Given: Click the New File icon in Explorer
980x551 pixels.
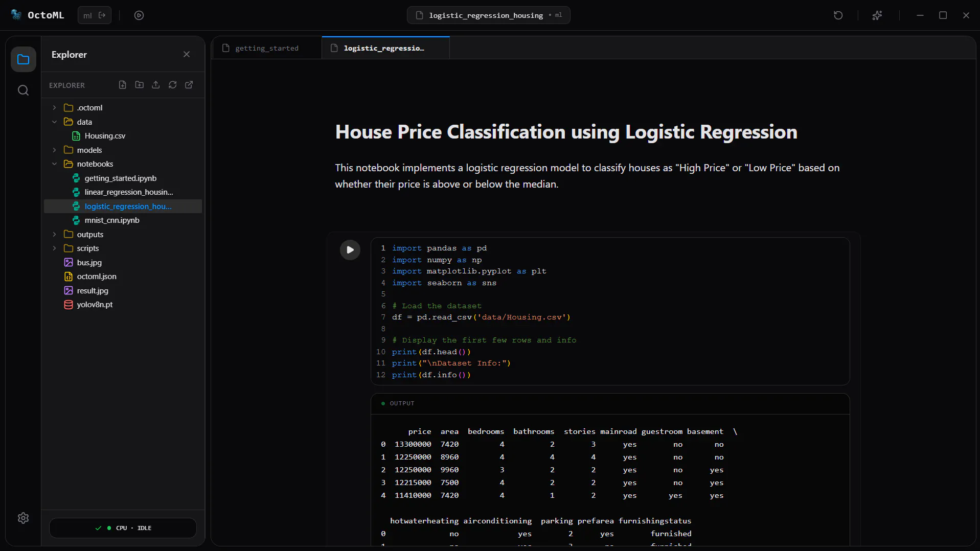Looking at the screenshot, I should click(x=123, y=85).
